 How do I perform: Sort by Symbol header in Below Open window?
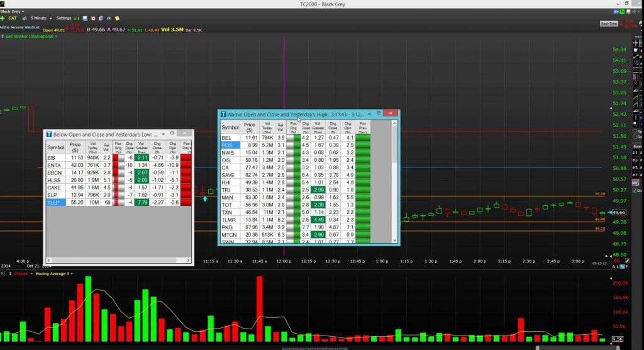pos(55,147)
